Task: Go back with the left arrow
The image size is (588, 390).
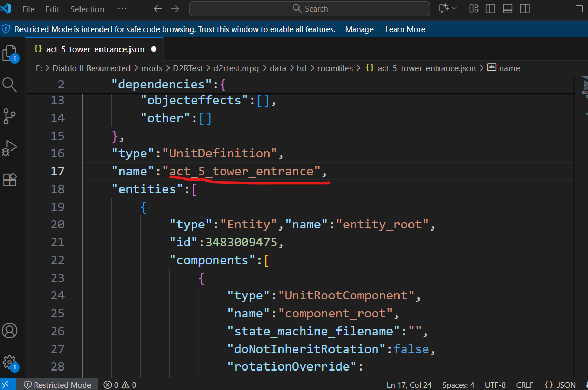Action: [158, 8]
